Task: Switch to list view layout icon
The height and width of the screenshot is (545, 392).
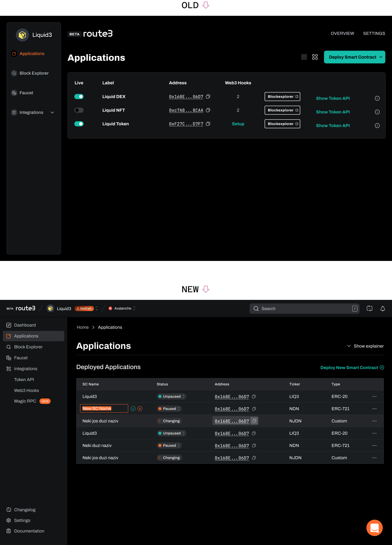Action: tap(304, 57)
